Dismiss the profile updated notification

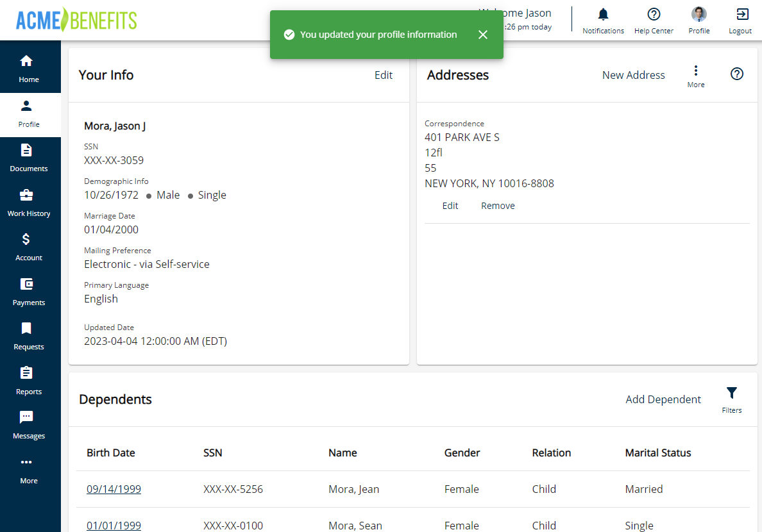click(483, 35)
